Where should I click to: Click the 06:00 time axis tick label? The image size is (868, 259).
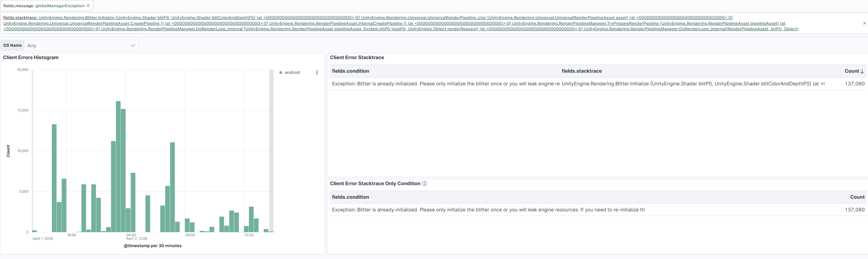[x=190, y=235]
